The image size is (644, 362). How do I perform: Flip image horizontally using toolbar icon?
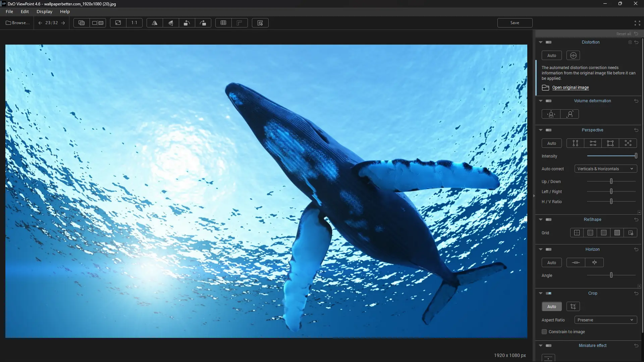155,23
